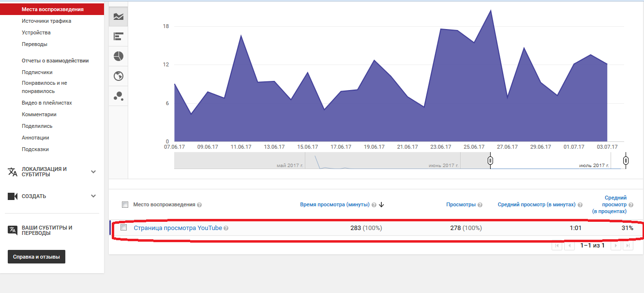Open Поделились report

click(x=37, y=126)
